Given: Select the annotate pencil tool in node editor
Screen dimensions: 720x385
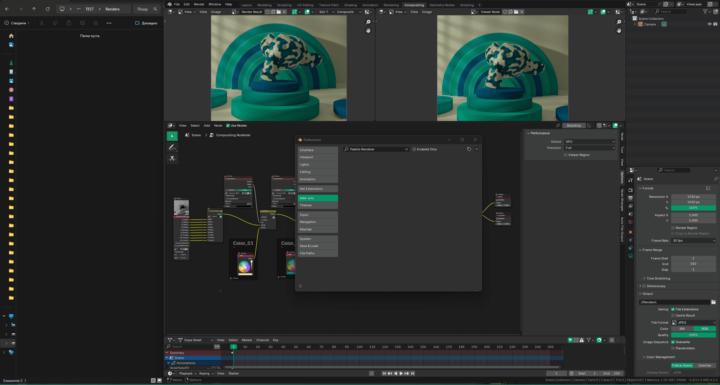Looking at the screenshot, I should click(172, 147).
